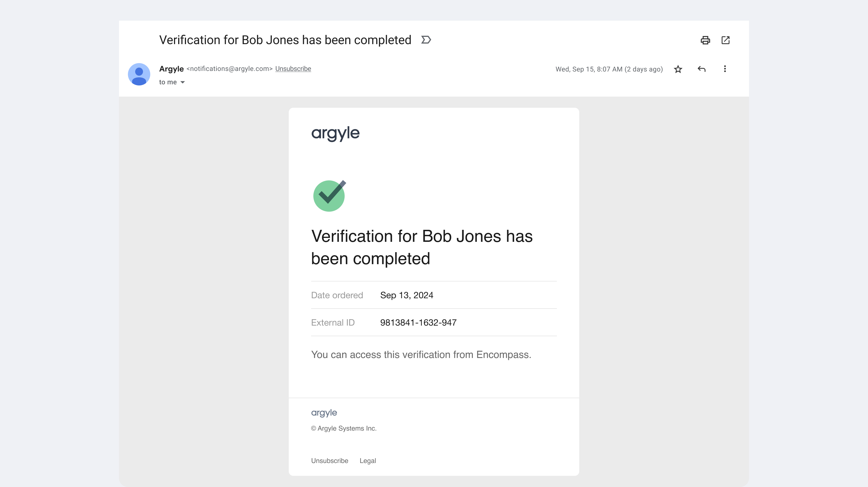Click the sender's blue avatar icon

pos(139,74)
